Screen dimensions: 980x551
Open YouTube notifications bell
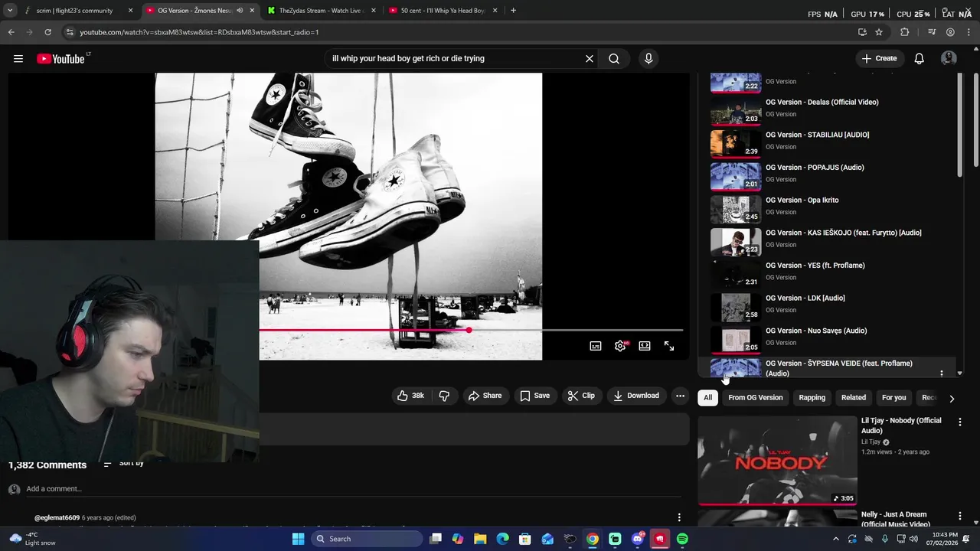coord(920,59)
